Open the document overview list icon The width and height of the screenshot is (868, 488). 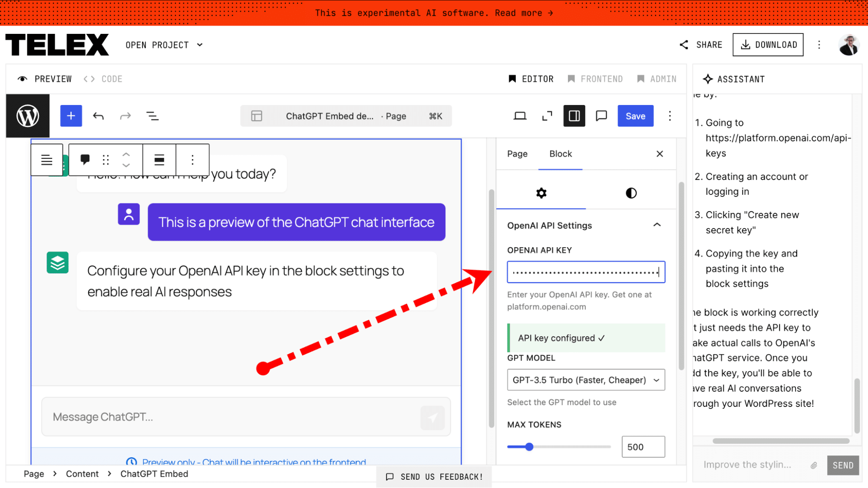click(x=152, y=116)
